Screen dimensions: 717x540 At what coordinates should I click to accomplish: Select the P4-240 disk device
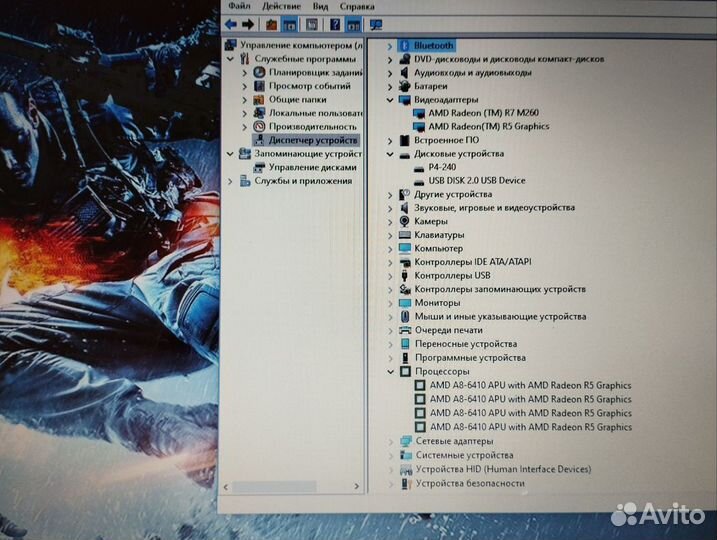click(442, 167)
